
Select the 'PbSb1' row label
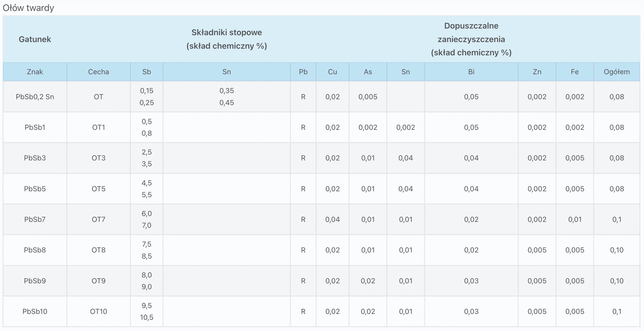tap(35, 128)
